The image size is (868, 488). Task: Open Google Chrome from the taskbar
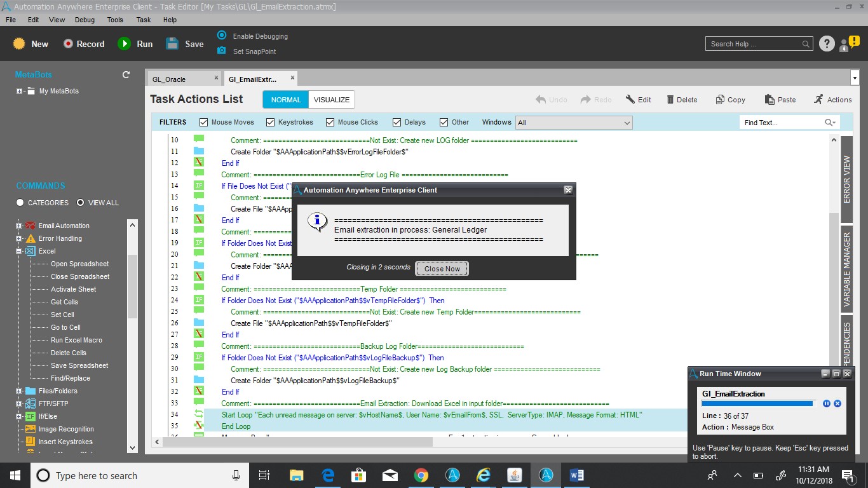click(x=421, y=475)
